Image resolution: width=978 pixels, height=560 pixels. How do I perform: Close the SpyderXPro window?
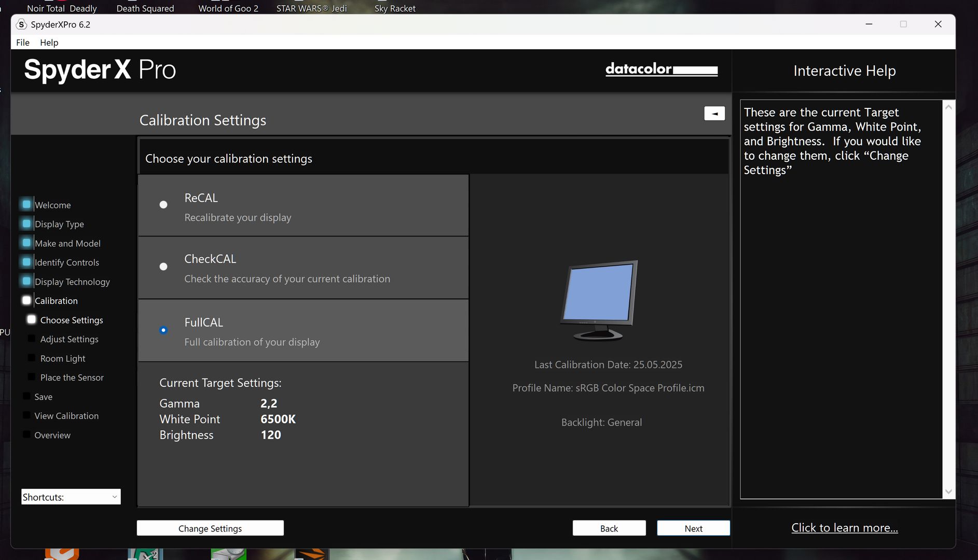[x=938, y=24]
